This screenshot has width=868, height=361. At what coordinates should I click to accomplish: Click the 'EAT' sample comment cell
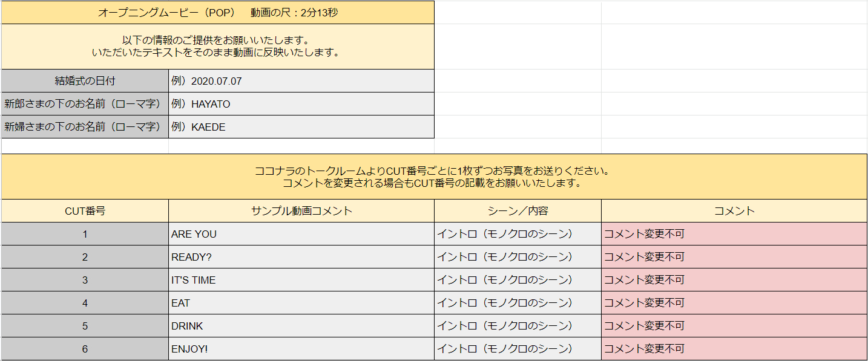301,303
